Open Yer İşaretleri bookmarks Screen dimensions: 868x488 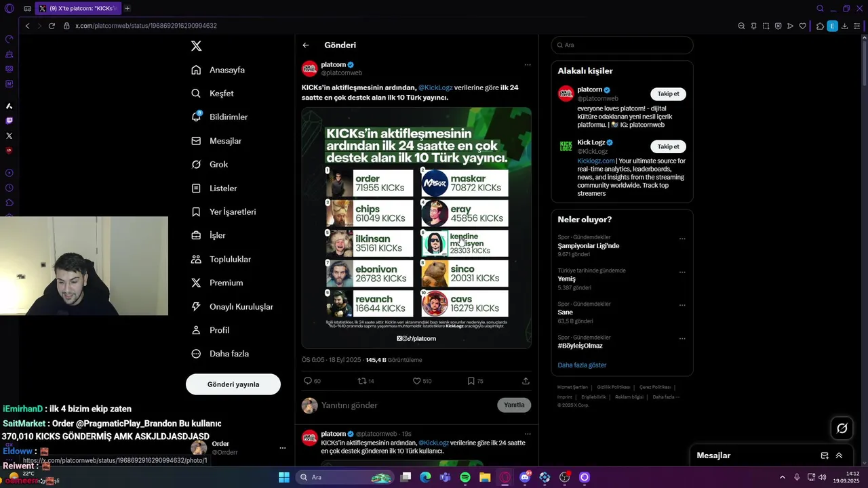pos(224,211)
